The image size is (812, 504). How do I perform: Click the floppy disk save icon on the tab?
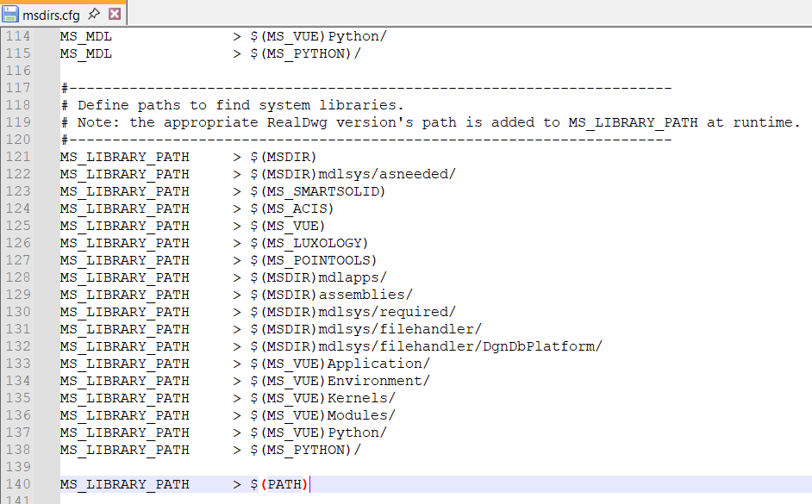[11, 14]
